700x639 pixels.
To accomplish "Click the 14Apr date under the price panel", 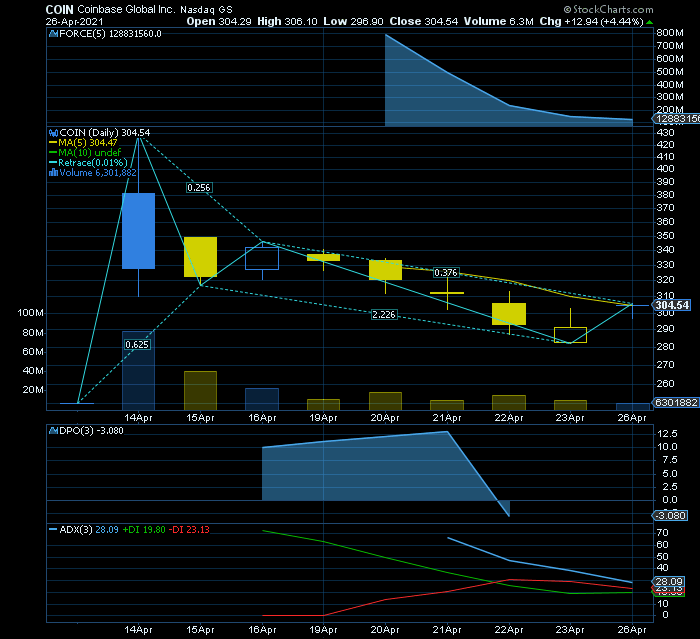I will click(138, 418).
